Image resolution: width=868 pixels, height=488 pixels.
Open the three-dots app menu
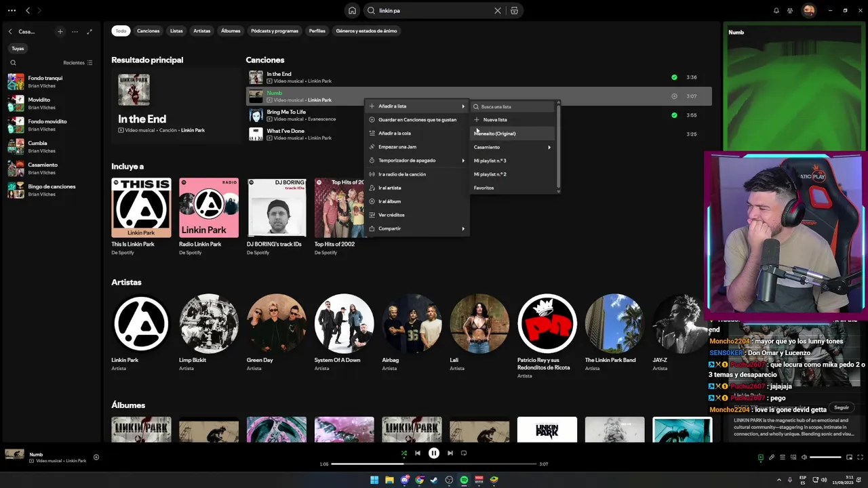pyautogui.click(x=12, y=11)
